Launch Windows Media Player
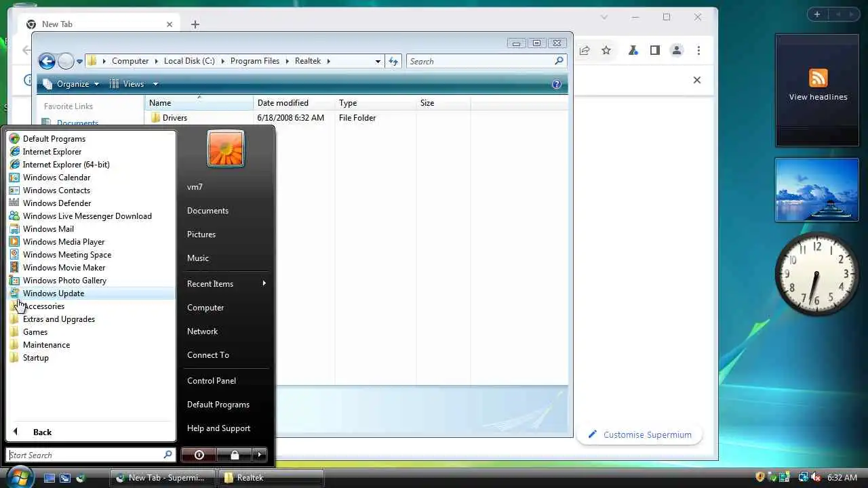This screenshot has width=868, height=488. click(x=91, y=242)
